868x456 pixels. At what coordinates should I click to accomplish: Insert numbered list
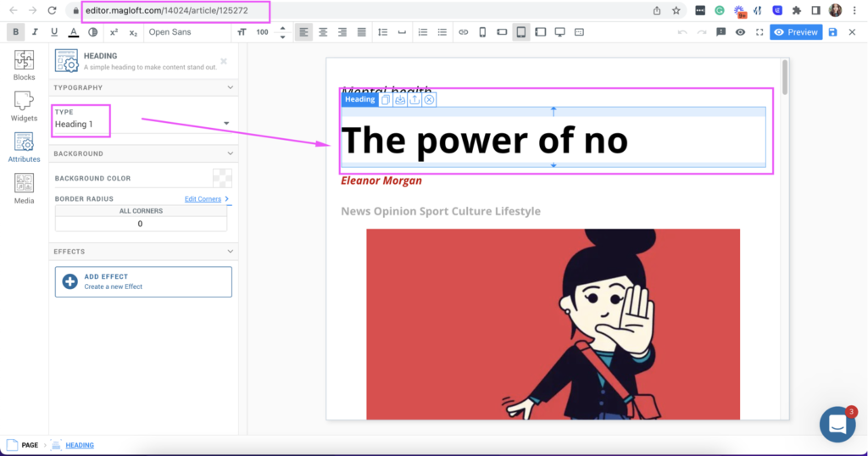coord(423,32)
